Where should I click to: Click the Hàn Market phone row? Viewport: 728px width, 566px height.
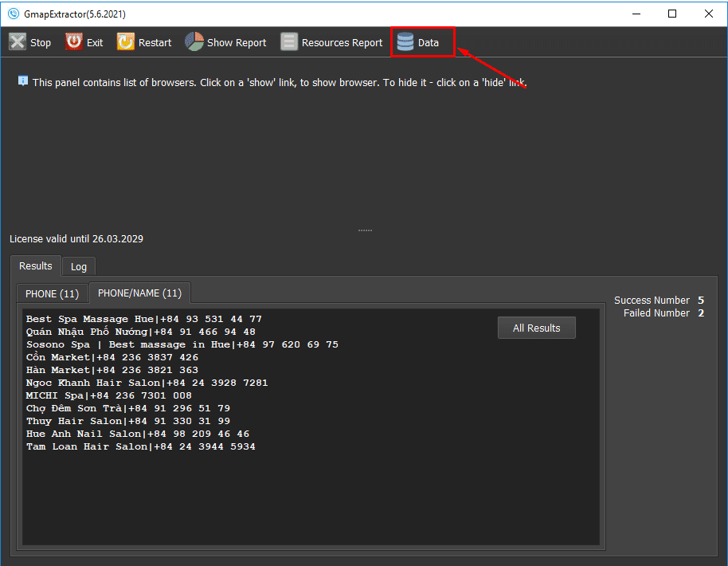tap(112, 371)
